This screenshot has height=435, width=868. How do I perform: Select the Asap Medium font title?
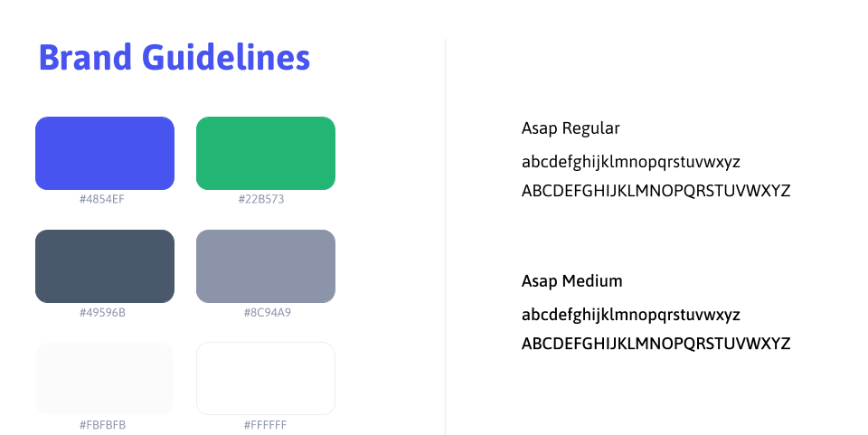point(571,281)
